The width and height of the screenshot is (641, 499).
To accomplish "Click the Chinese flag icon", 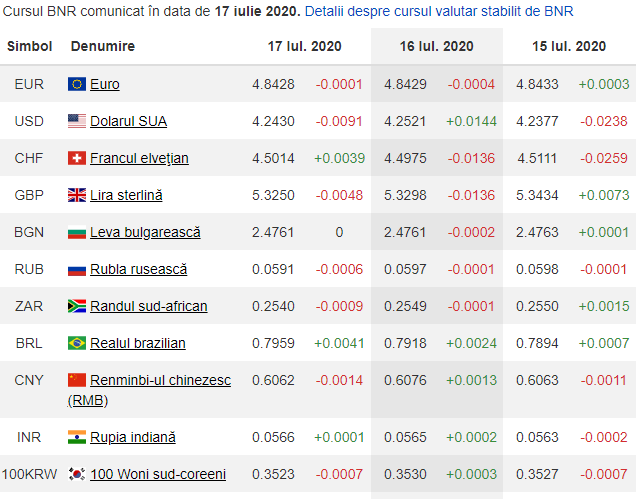I will 76,380.
